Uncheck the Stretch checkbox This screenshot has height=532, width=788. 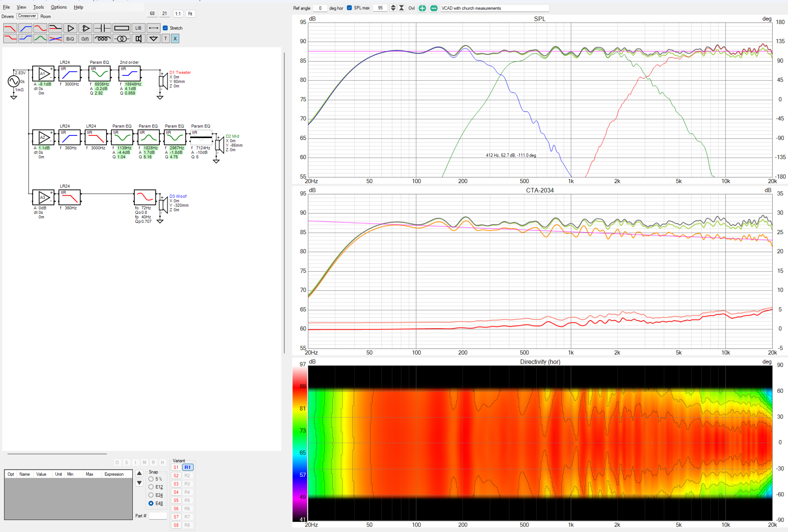click(x=165, y=28)
